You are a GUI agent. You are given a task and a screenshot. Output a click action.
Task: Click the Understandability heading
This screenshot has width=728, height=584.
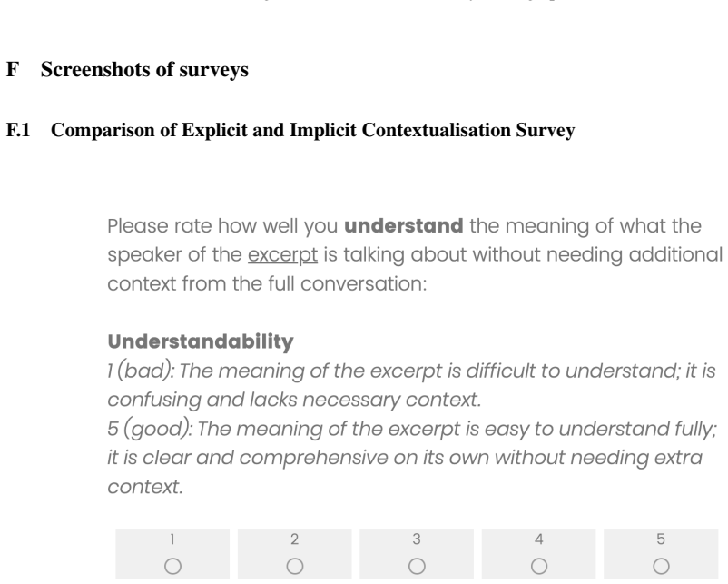pyautogui.click(x=201, y=341)
